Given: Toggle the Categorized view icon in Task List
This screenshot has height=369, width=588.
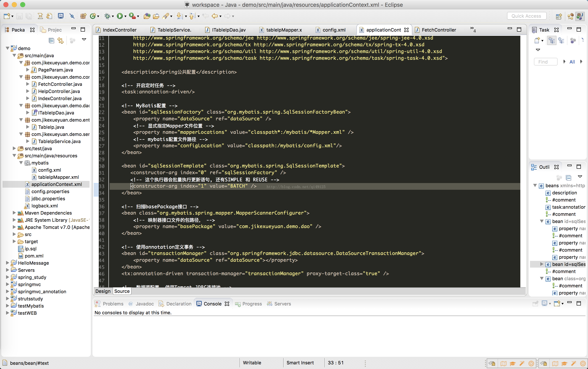Looking at the screenshot, I should [552, 41].
